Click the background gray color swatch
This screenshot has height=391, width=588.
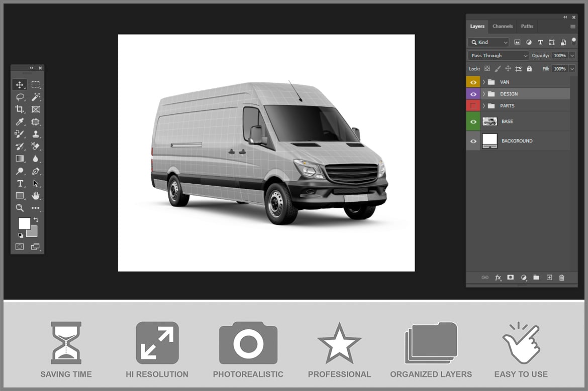point(34,233)
